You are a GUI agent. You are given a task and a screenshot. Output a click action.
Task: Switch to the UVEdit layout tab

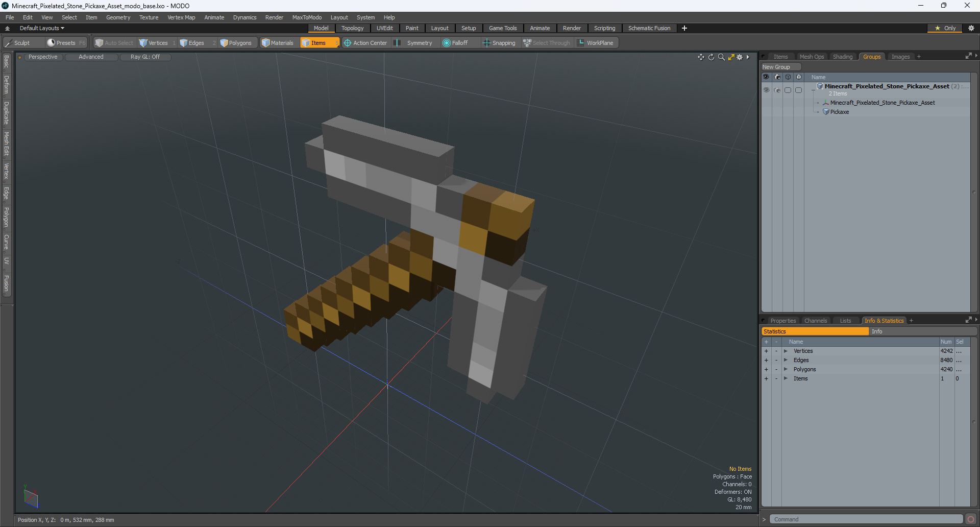(x=385, y=28)
